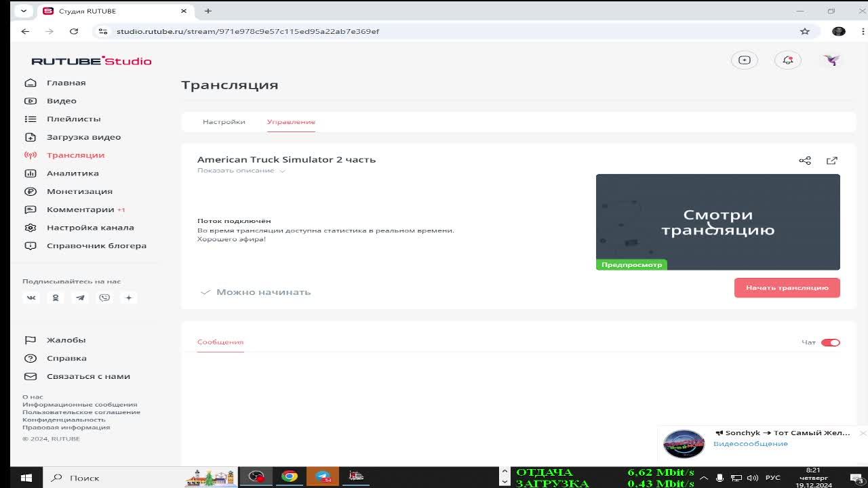Screen dimensions: 868x488
Task: Open Chrome from the taskbar
Action: click(x=290, y=477)
